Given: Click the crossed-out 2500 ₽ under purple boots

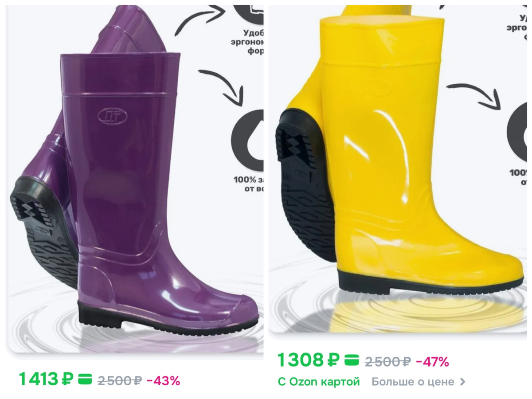Looking at the screenshot, I should click(x=119, y=380).
